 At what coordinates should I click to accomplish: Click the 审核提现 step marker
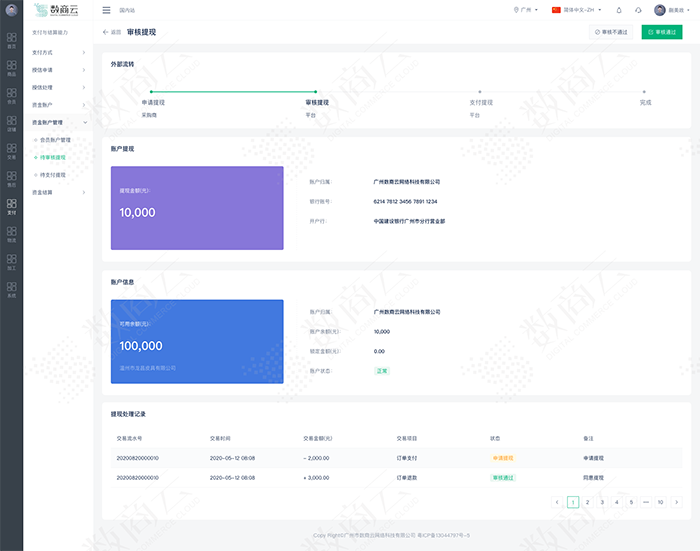315,92
